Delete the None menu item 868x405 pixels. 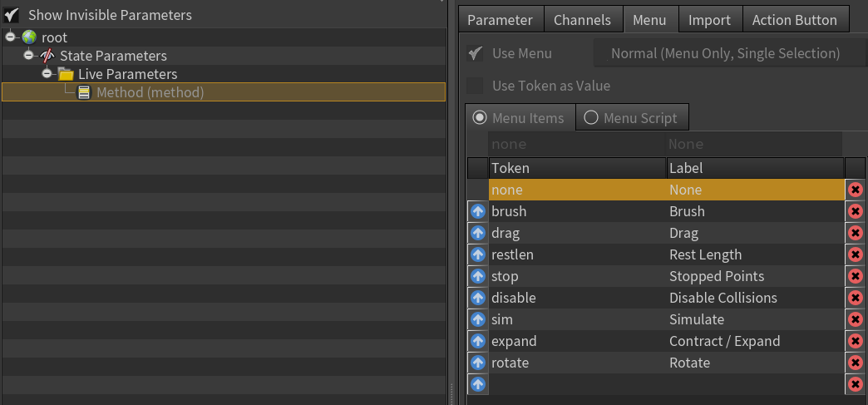[856, 190]
